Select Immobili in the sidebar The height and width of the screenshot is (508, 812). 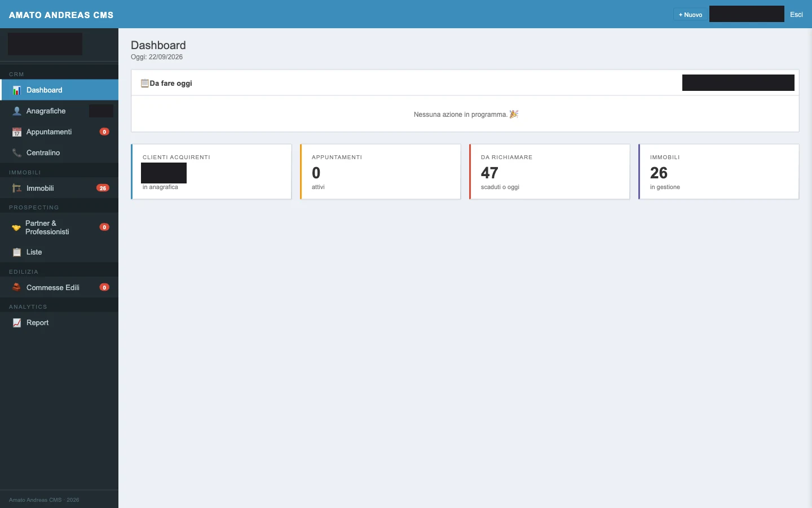tap(59, 189)
